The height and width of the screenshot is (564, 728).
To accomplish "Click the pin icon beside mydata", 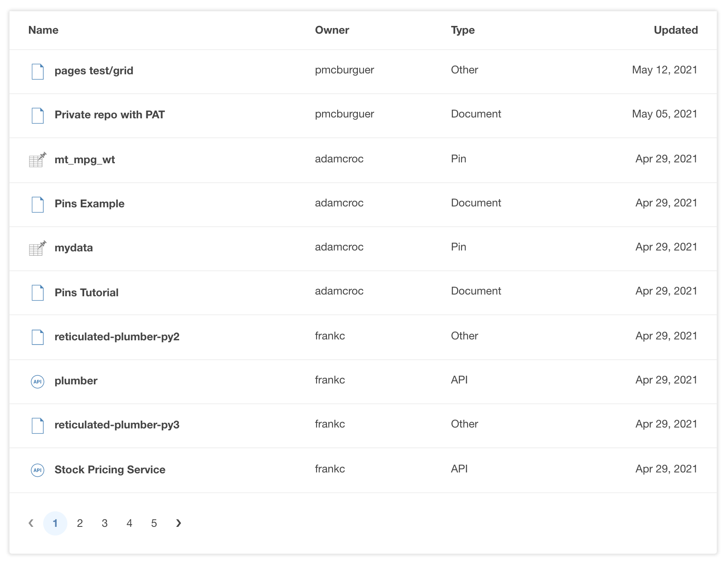I will [x=37, y=247].
